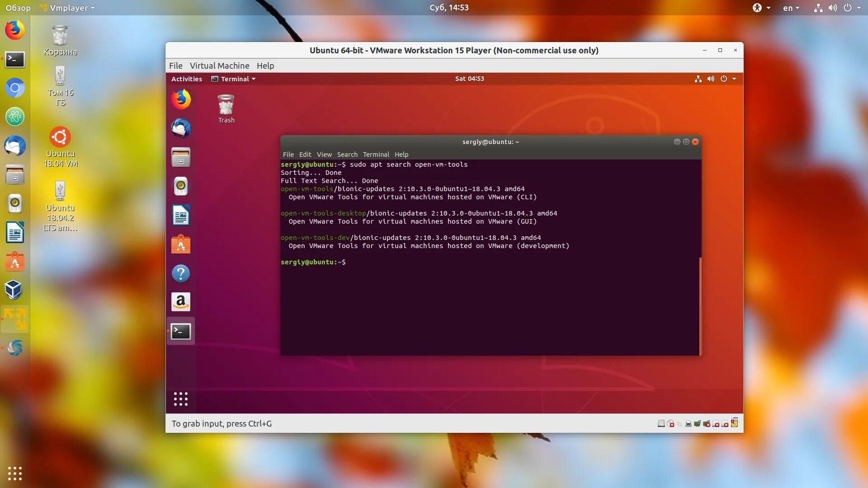Click the yellow message log note icon
Image resolution: width=868 pixels, height=488 pixels.
pos(735,423)
